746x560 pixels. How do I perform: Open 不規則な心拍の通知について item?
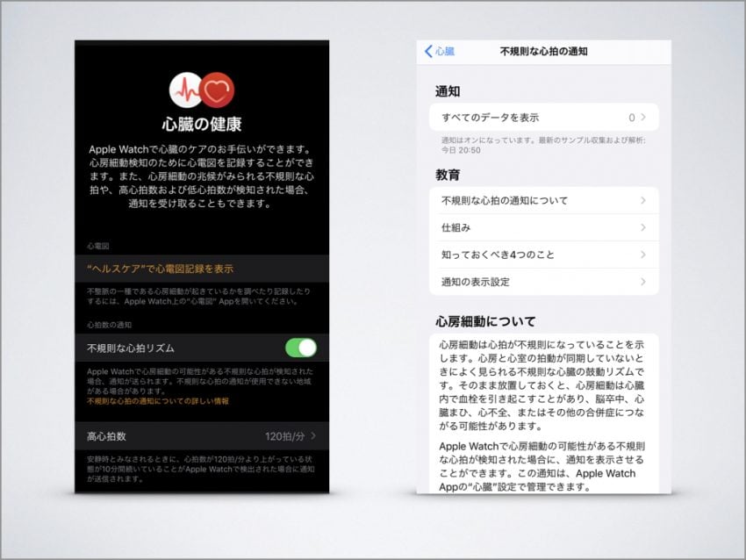point(505,201)
